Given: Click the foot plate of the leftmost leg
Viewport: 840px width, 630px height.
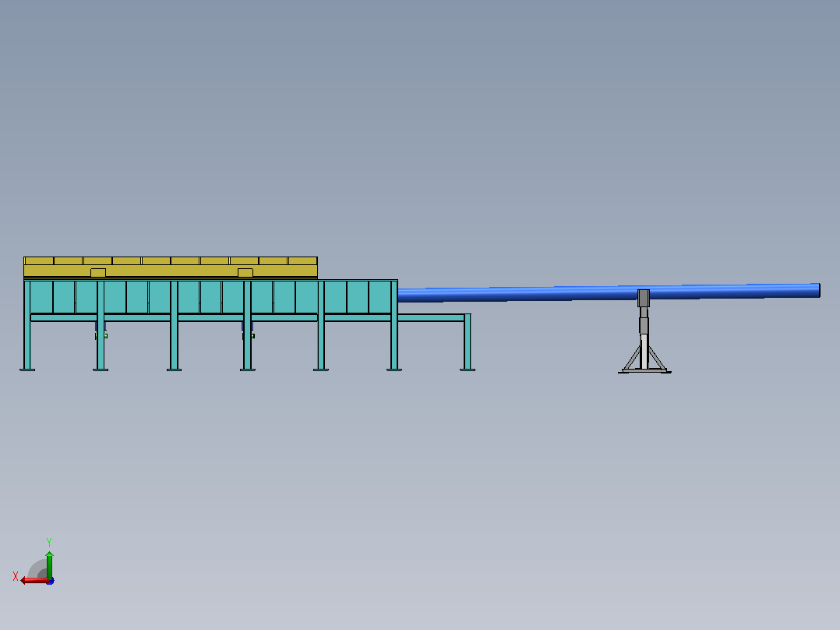Looking at the screenshot, I should [x=27, y=370].
